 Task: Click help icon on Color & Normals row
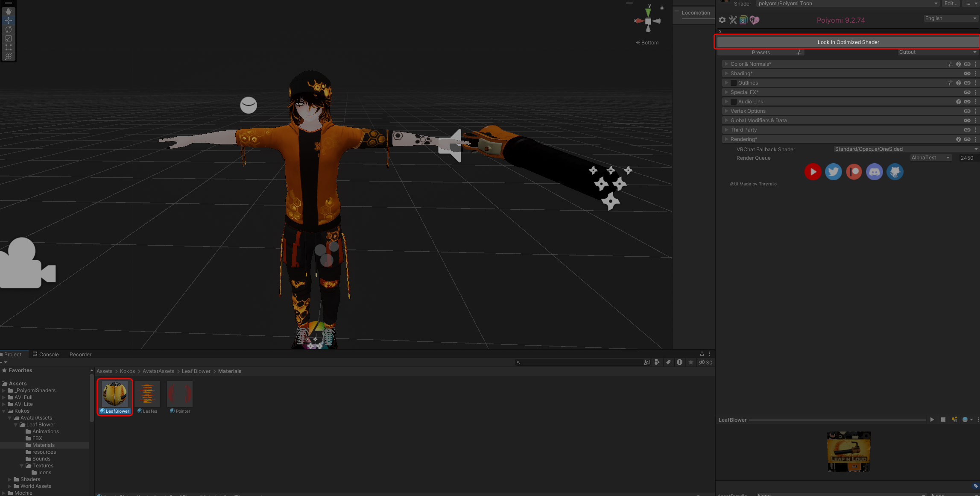click(x=959, y=64)
